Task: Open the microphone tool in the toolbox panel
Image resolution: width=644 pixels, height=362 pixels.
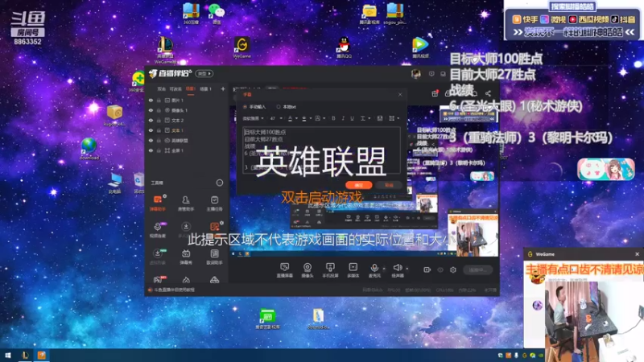Action: pyautogui.click(x=158, y=230)
